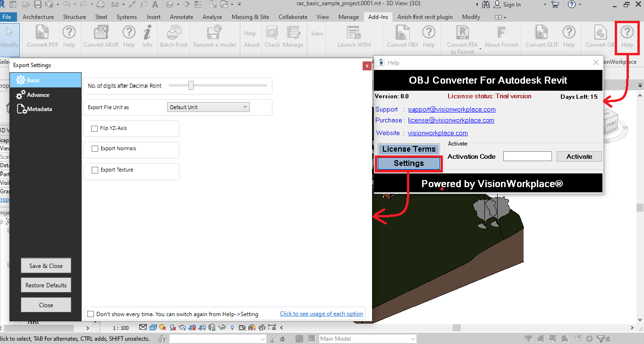Screen dimensions: 644x344
Task: Click the About FormIt icon
Action: pos(501,33)
